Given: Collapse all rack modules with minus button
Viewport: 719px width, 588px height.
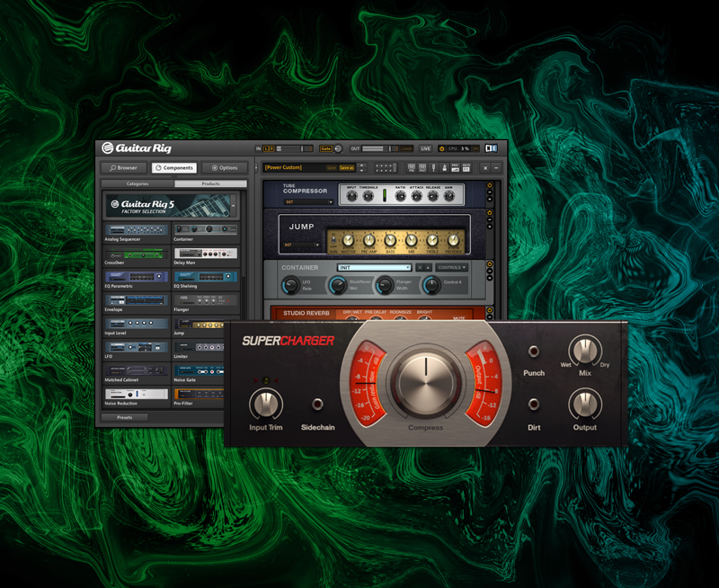Looking at the screenshot, I should [496, 168].
